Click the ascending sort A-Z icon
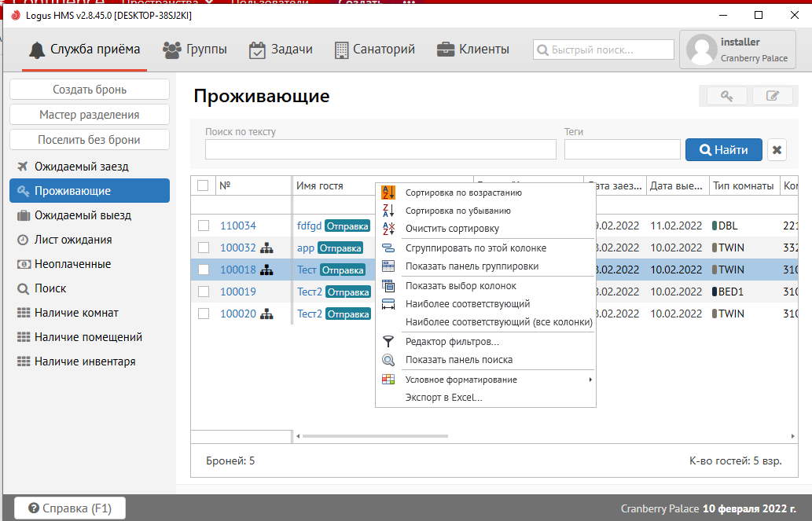 click(x=388, y=193)
